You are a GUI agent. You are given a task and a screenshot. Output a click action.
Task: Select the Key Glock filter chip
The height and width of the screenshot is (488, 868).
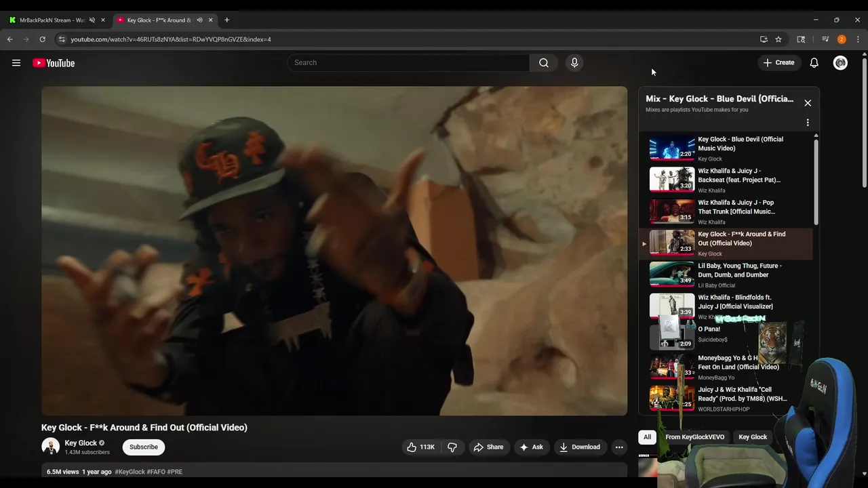click(753, 437)
